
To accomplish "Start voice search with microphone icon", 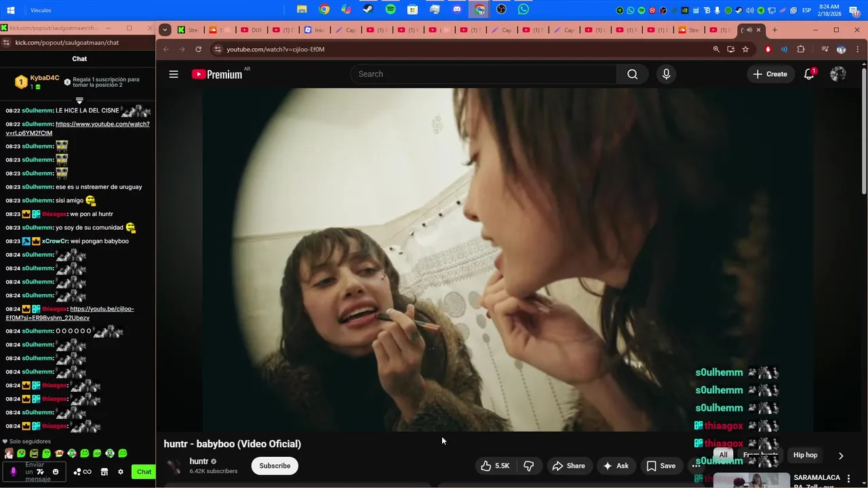I will (666, 74).
